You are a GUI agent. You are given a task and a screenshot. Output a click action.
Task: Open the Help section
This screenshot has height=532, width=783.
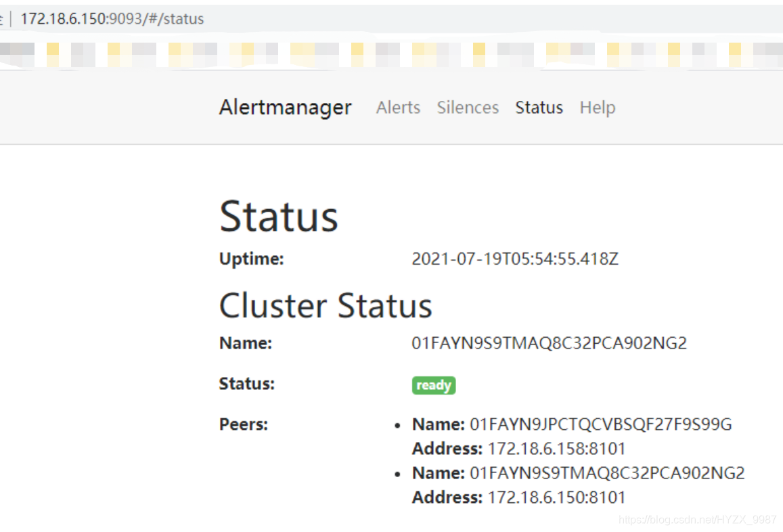click(597, 107)
